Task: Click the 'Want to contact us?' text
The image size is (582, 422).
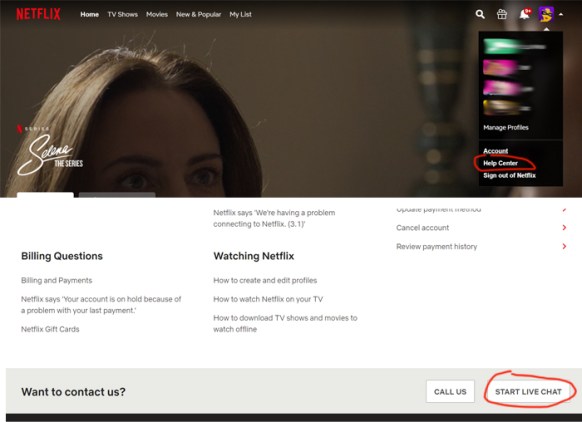Action: 73,392
